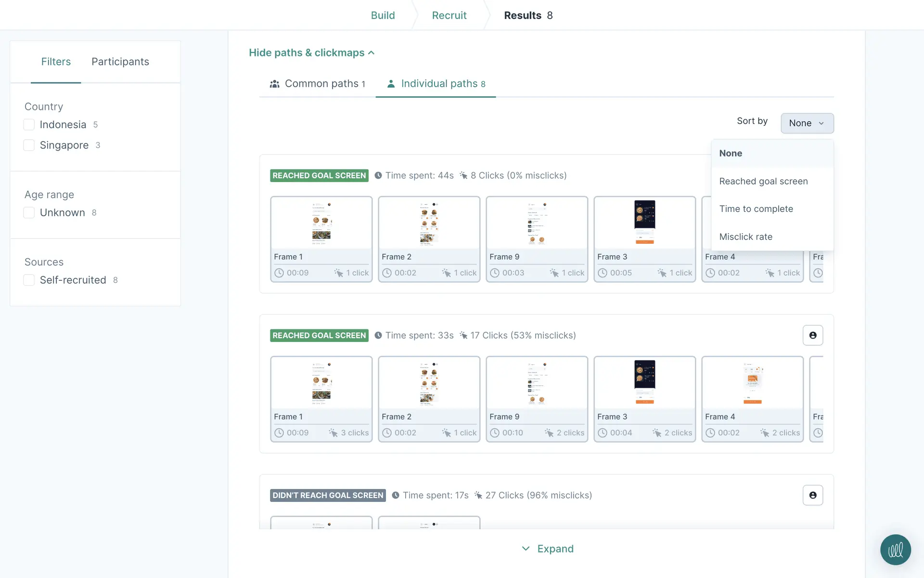Click cursor icon beside 17 Clicks label
This screenshot has width=924, height=578.
pyautogui.click(x=463, y=335)
